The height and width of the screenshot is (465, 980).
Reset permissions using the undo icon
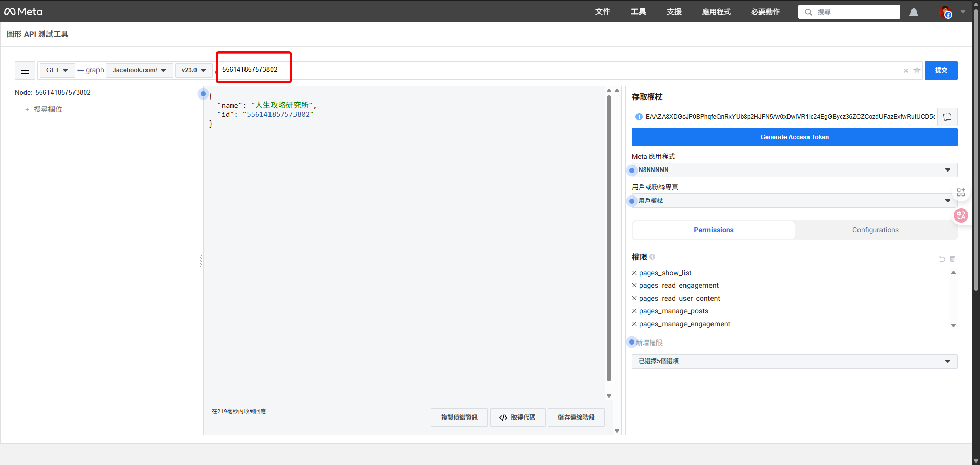[942, 259]
